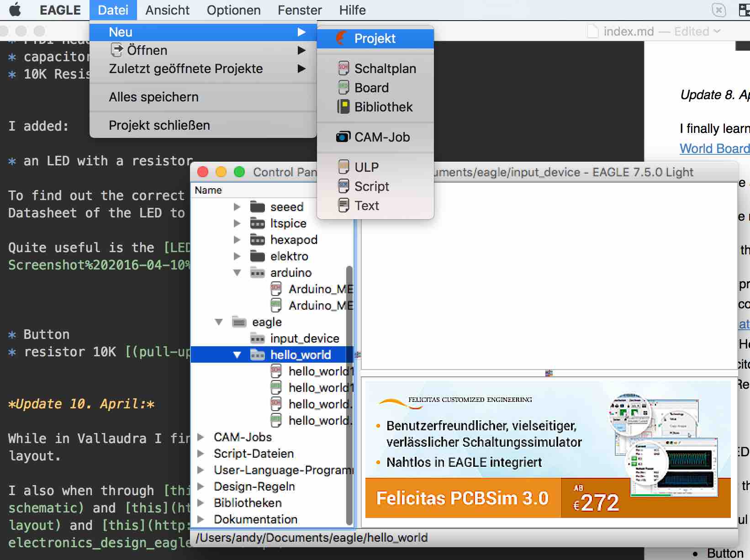Click the CAM-Job camera icon

(343, 137)
